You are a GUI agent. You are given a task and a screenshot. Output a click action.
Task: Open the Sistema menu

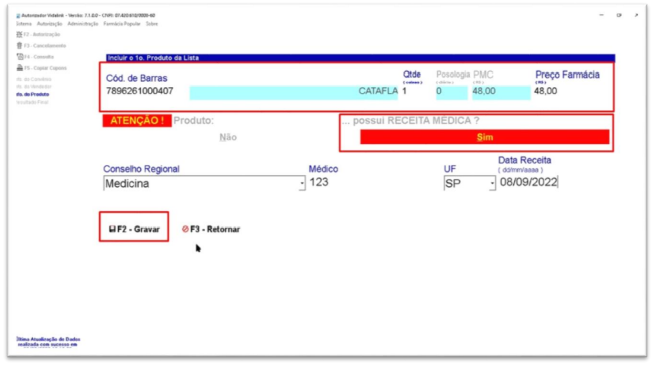coord(24,24)
